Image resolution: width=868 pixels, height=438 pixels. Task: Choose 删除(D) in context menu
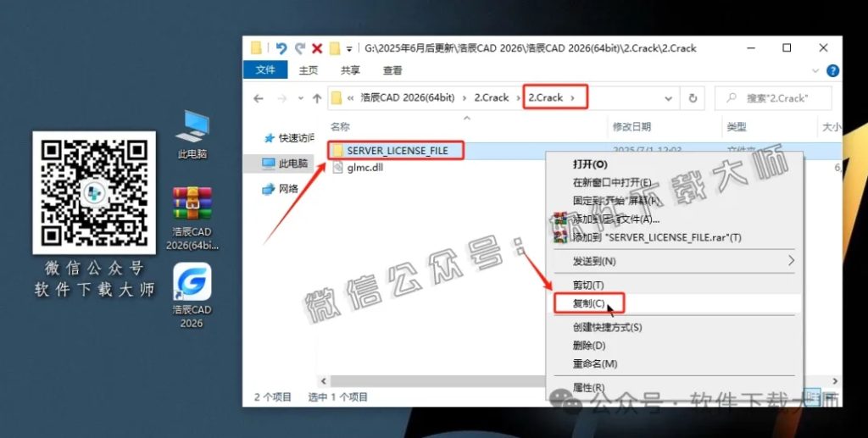(x=674, y=346)
